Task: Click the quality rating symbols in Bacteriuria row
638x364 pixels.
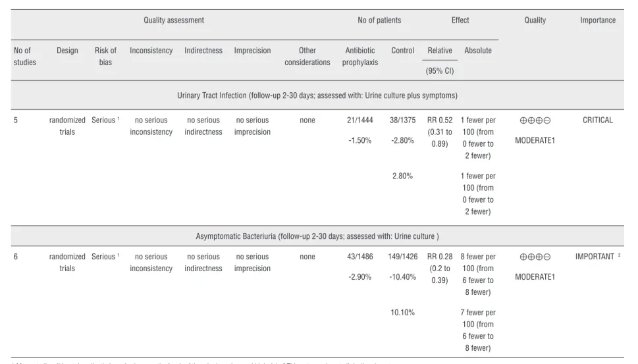Action: click(535, 257)
